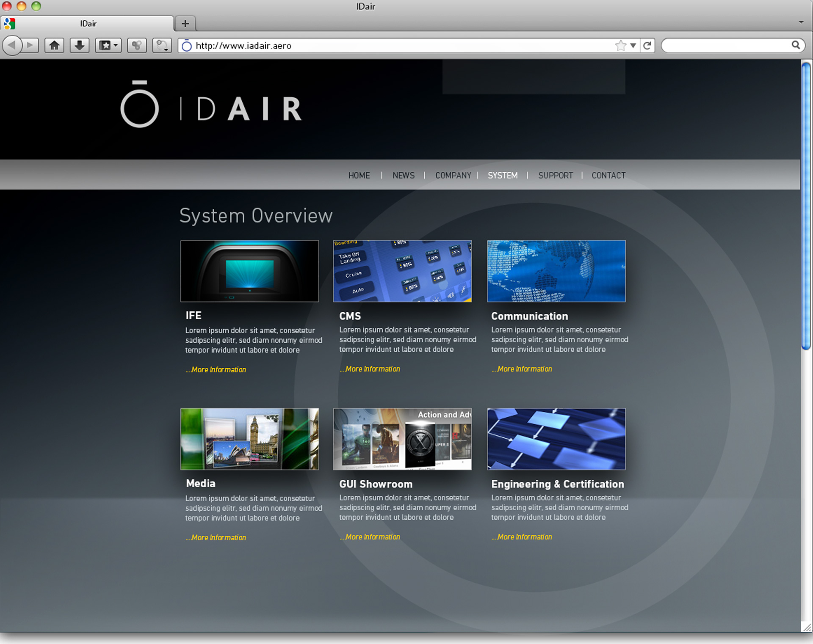Open the bookmarks star dropdown button
The width and height of the screenshot is (813, 644).
(108, 45)
